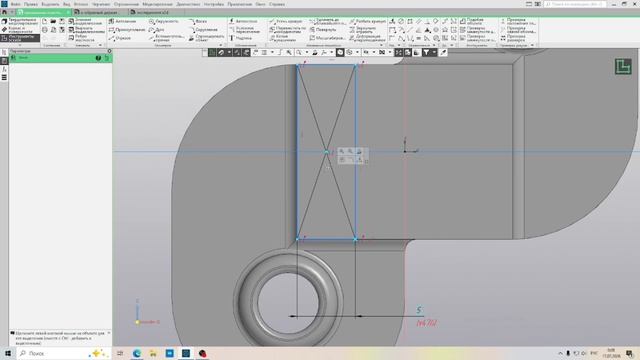The image size is (640, 360).
Task: Click orientation sketch icon in viewport corner
Action: pyautogui.click(x=623, y=66)
